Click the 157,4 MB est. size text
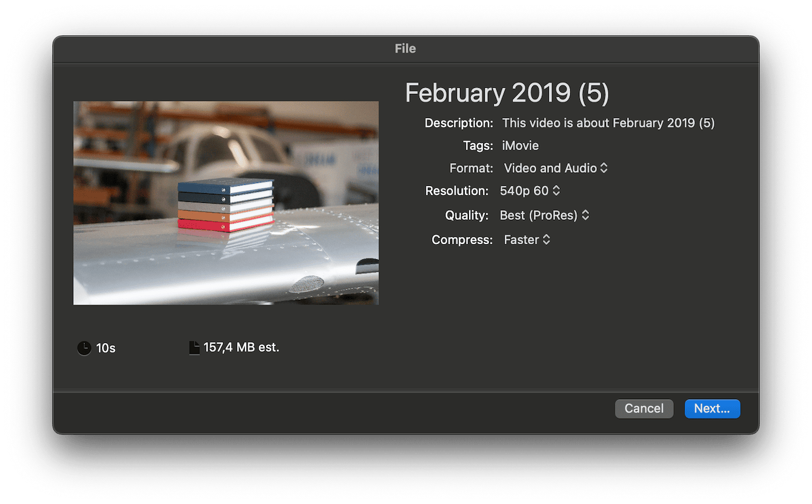Image resolution: width=812 pixels, height=504 pixels. click(x=241, y=348)
